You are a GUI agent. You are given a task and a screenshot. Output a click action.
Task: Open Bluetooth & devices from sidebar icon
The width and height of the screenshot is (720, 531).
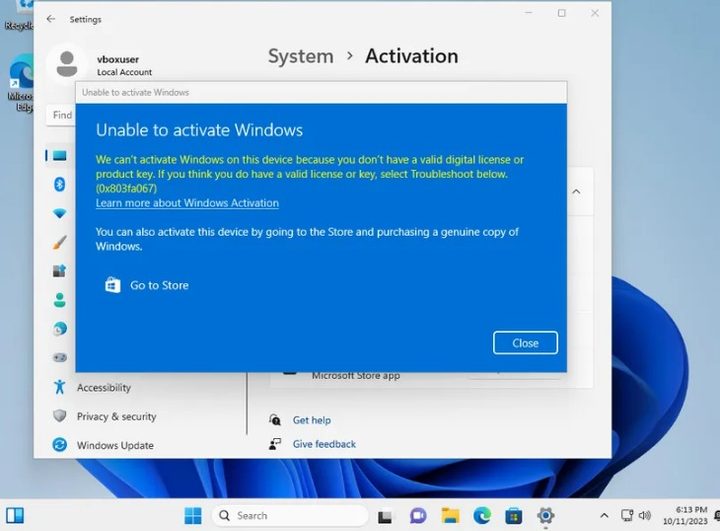[59, 184]
